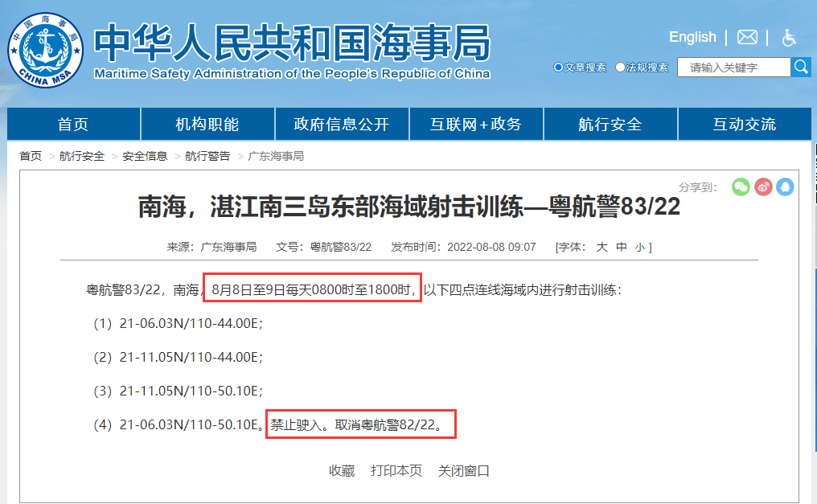Click the China MSA logo emblem
The image size is (817, 504).
tap(45, 50)
